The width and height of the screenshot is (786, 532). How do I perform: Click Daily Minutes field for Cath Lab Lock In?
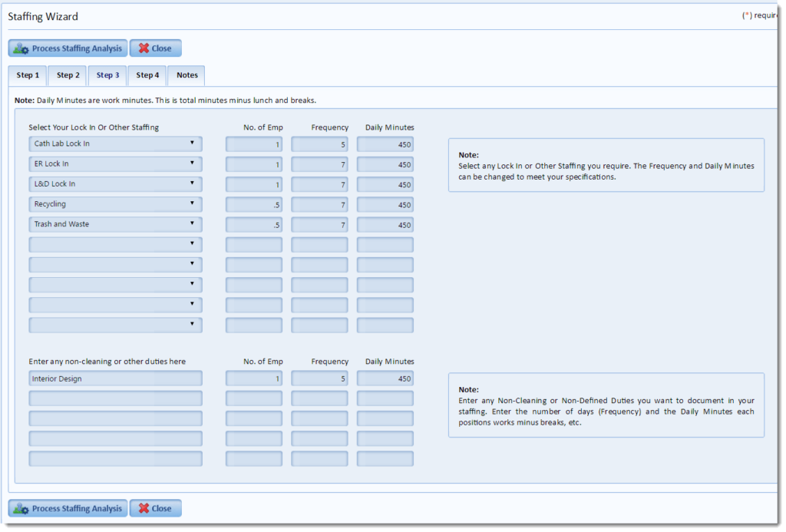click(385, 144)
